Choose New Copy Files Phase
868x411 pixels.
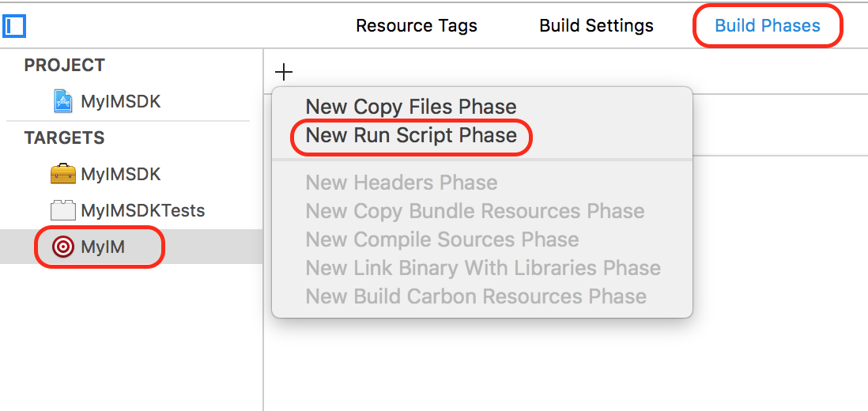tap(411, 107)
